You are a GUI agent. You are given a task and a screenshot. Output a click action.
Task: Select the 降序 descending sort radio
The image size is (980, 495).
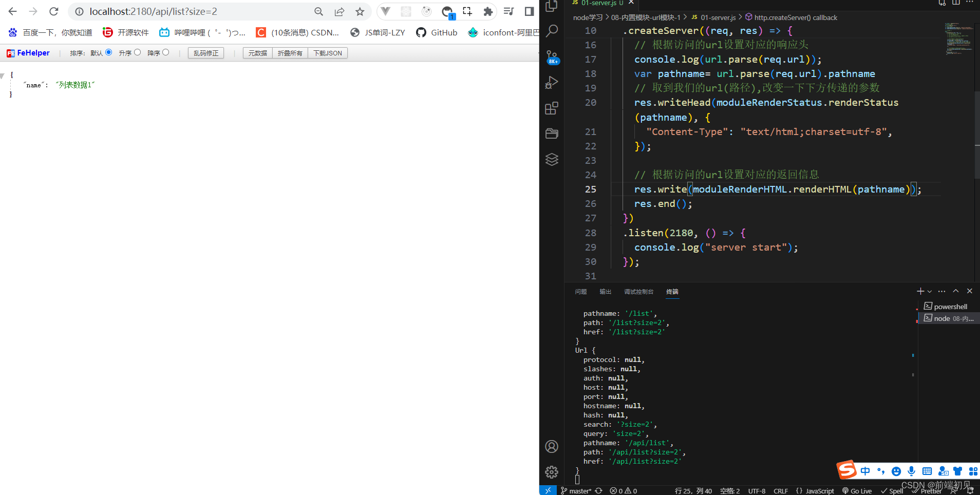pyautogui.click(x=165, y=52)
